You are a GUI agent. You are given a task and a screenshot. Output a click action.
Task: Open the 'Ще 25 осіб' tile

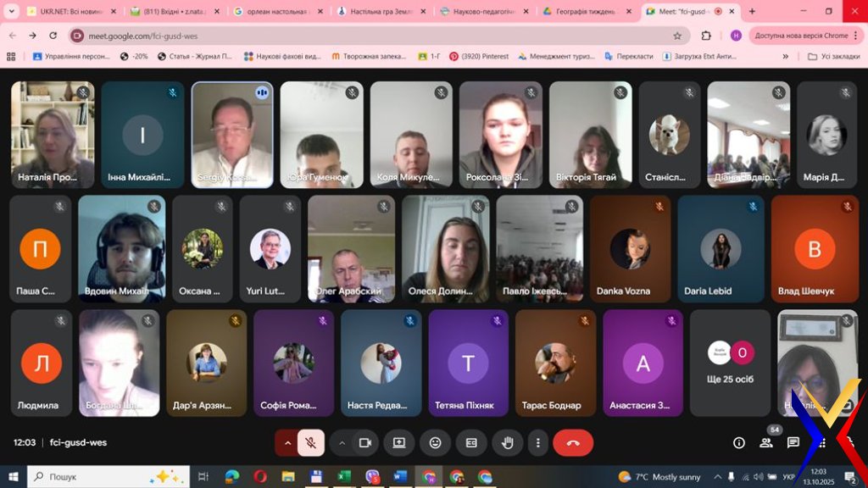point(730,363)
